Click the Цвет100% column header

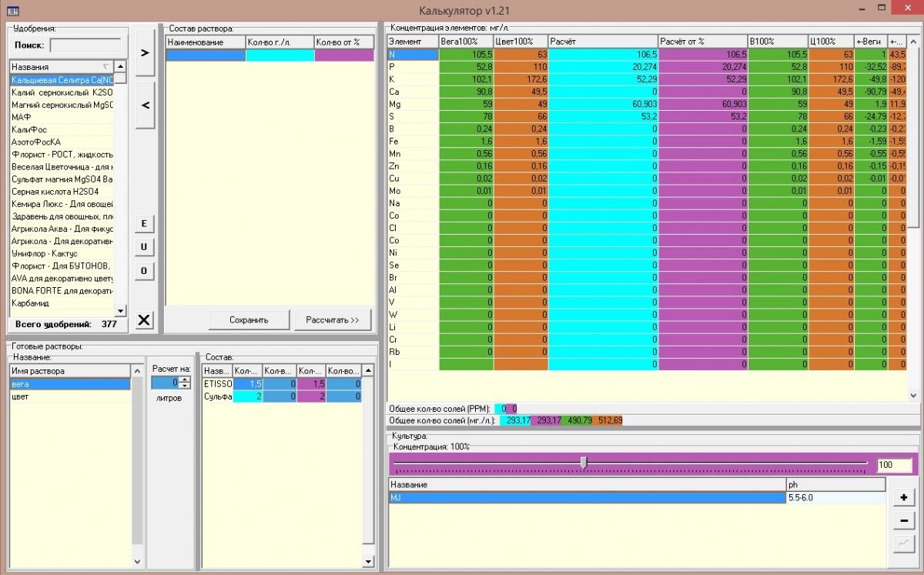pos(521,41)
